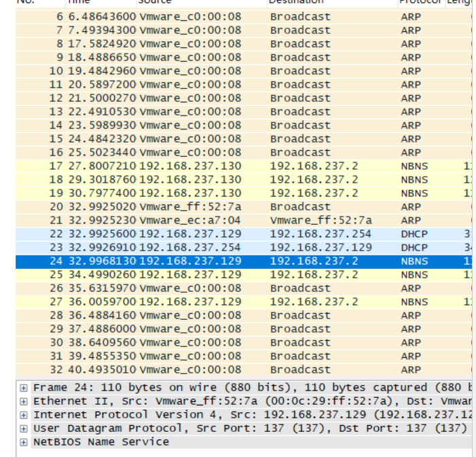The image size is (476, 457).
Task: Click the Frame 24 summary line text
Action: pos(253,388)
